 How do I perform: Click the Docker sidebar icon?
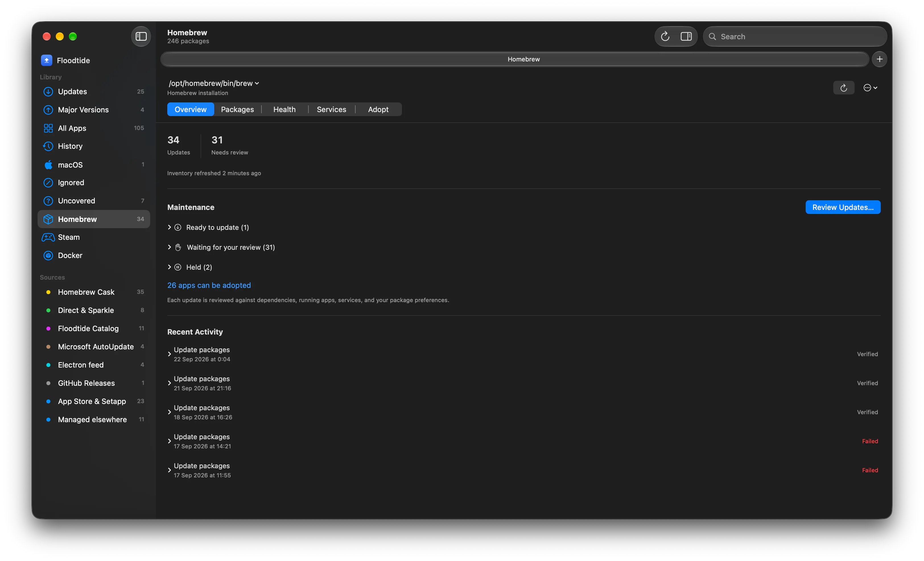point(48,255)
